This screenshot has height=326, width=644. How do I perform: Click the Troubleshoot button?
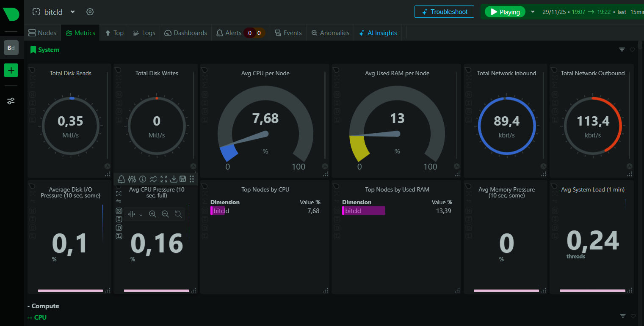click(x=444, y=12)
